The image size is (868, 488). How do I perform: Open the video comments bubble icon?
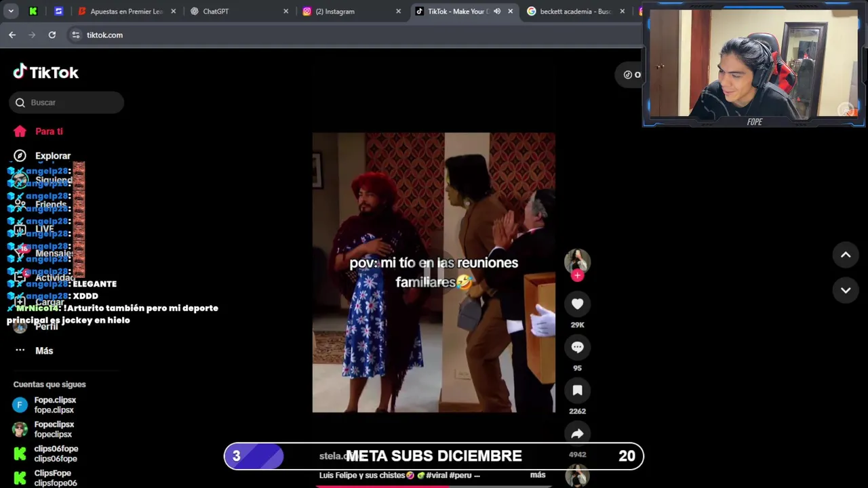point(577,348)
